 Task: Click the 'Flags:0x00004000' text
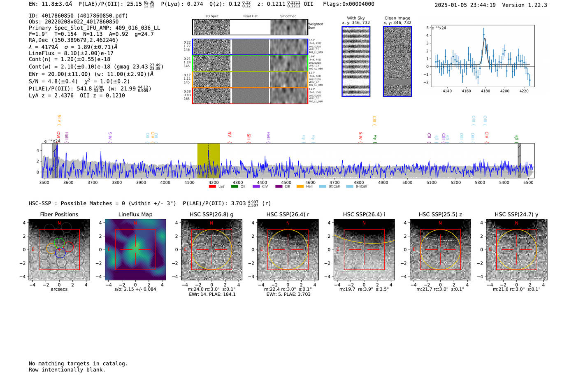pyautogui.click(x=348, y=4)
